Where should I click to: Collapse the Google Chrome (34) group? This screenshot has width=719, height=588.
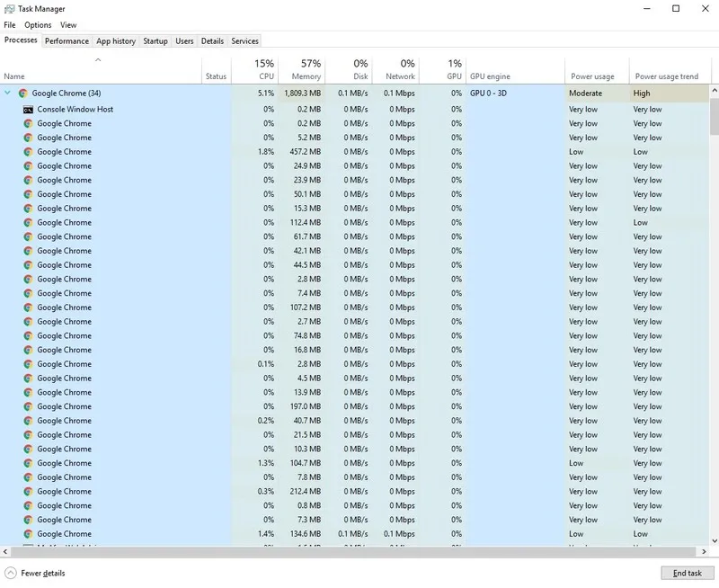coord(7,94)
